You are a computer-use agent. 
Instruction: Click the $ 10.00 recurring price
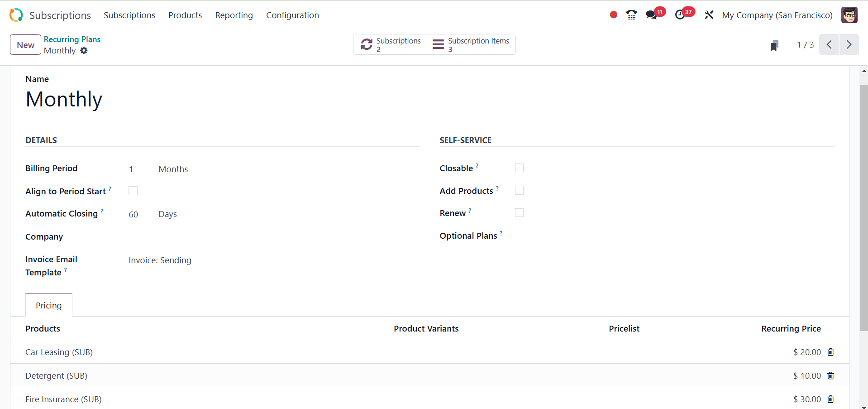click(807, 375)
